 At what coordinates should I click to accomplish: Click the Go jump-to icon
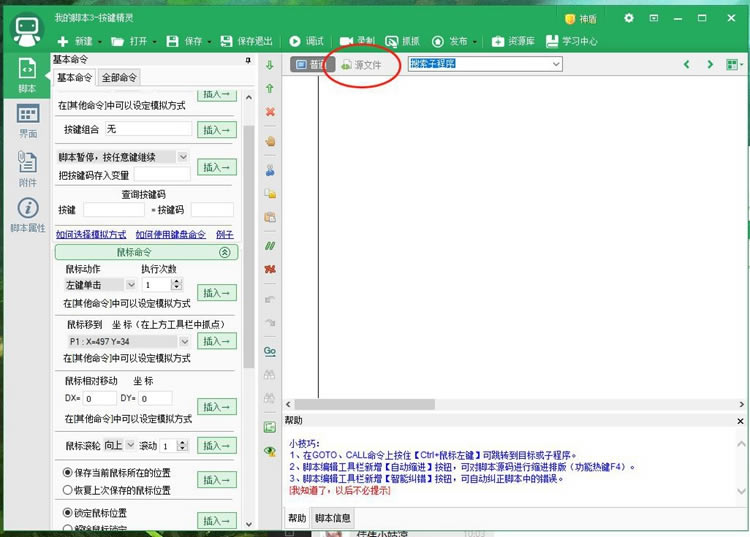click(270, 351)
